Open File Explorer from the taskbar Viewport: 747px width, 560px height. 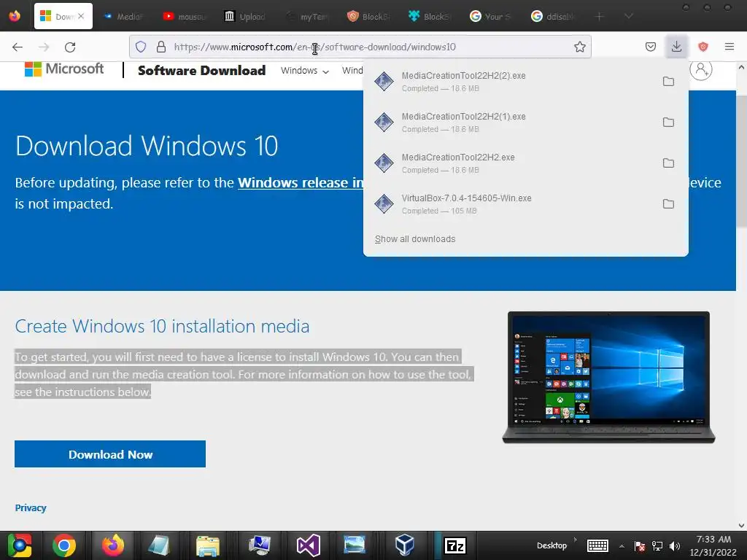[208, 545]
